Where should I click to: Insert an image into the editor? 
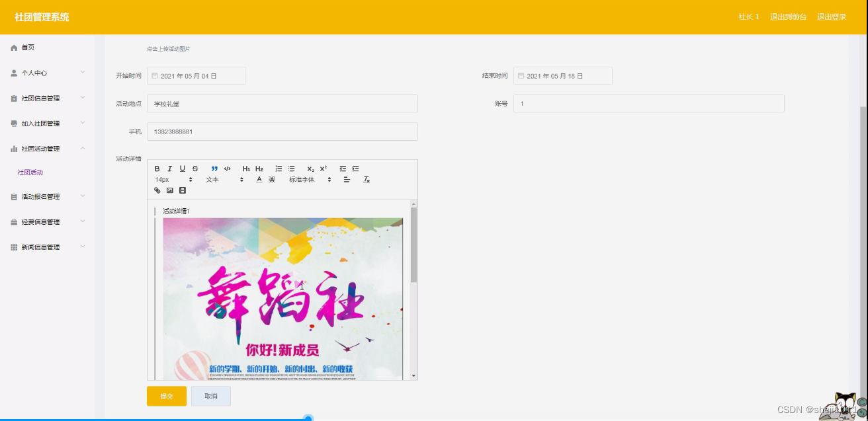(x=169, y=190)
